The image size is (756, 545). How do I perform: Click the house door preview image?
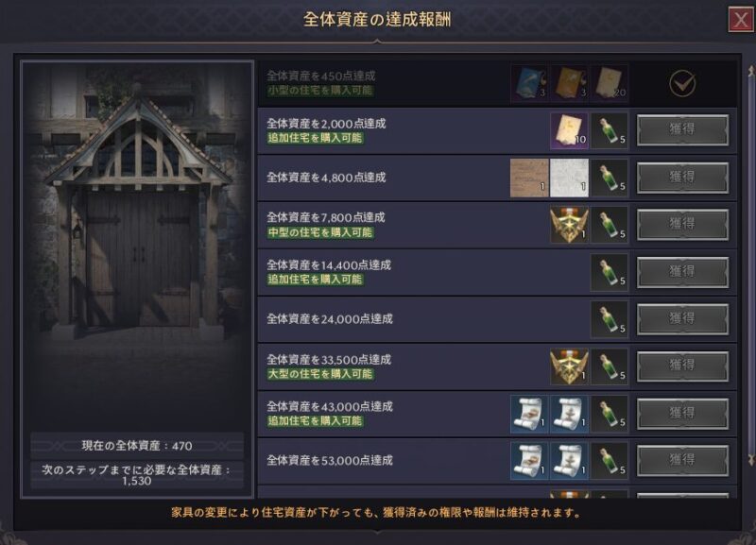[x=137, y=246]
